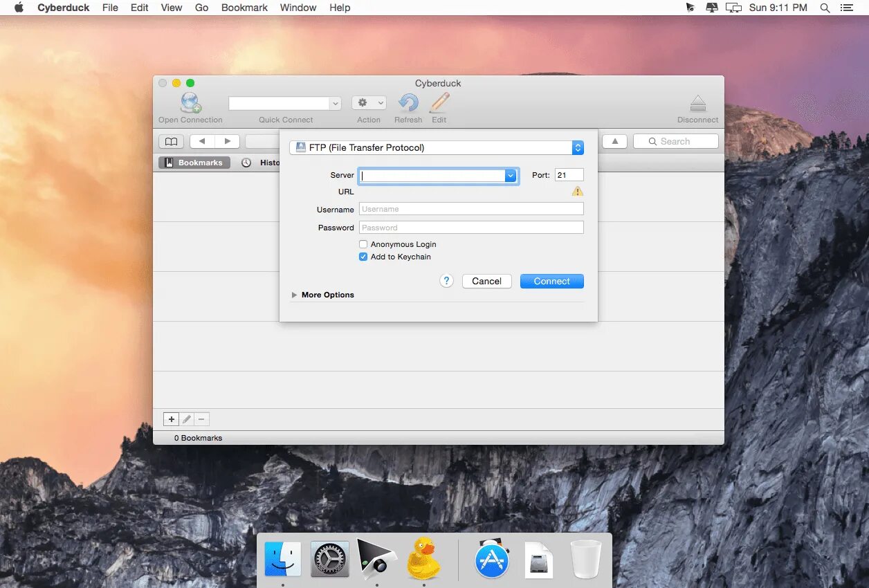Toggle the bookmarks book icon button

click(x=171, y=141)
